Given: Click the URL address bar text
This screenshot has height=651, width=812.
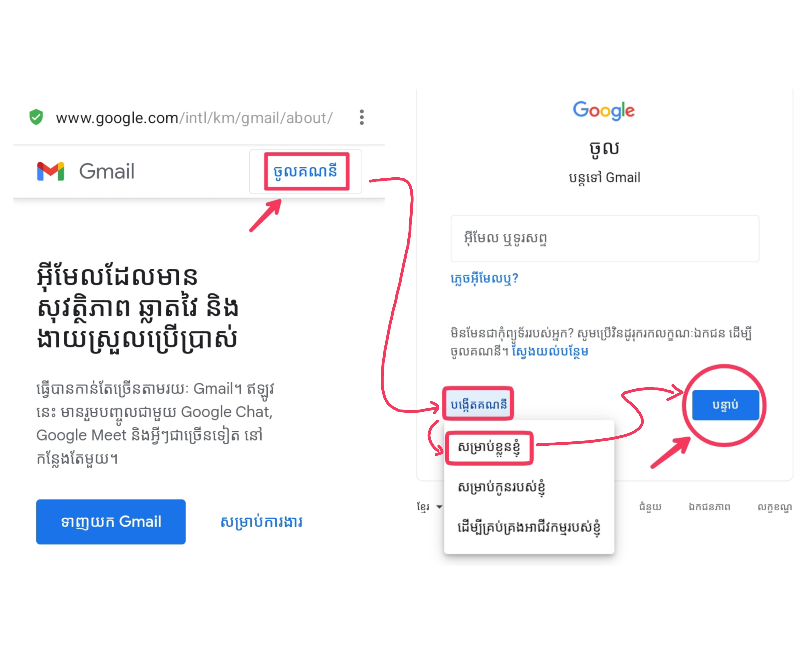Looking at the screenshot, I should click(194, 118).
